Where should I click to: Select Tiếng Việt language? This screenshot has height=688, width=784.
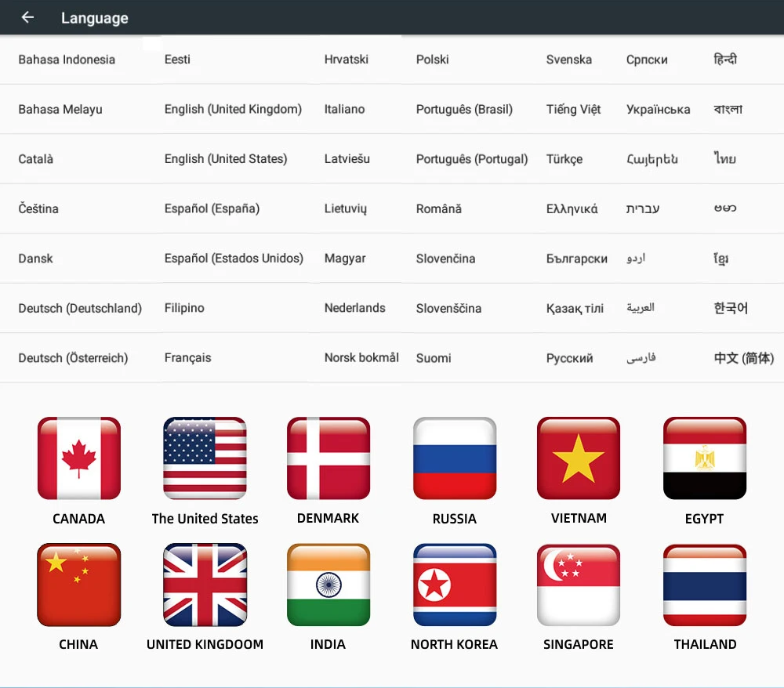[x=573, y=110]
